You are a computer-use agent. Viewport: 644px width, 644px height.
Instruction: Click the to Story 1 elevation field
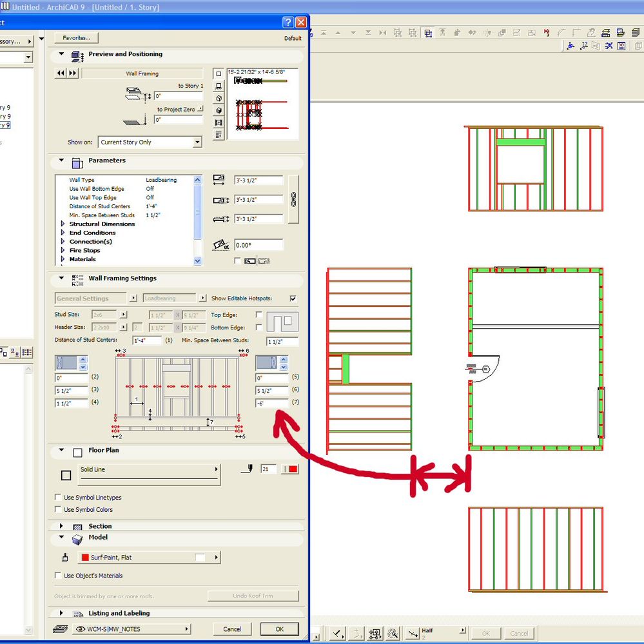179,96
